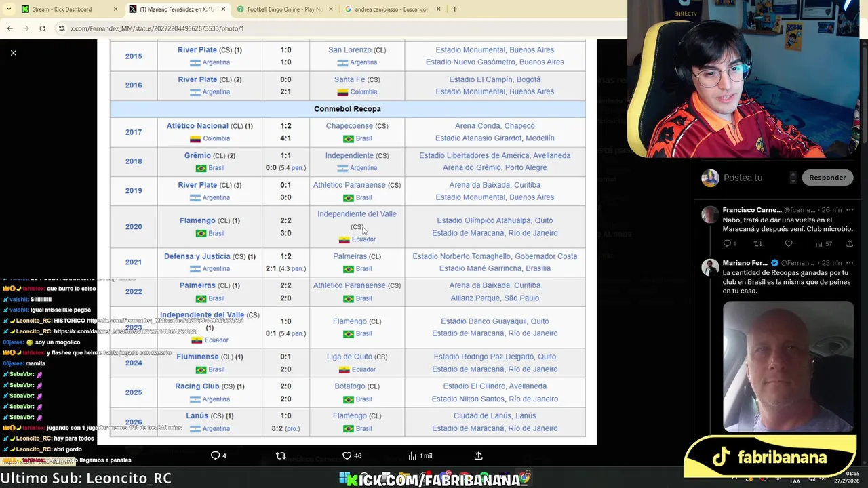Click Botafogo in the 2025 row
Screen dimensions: 868x488
coord(350,386)
